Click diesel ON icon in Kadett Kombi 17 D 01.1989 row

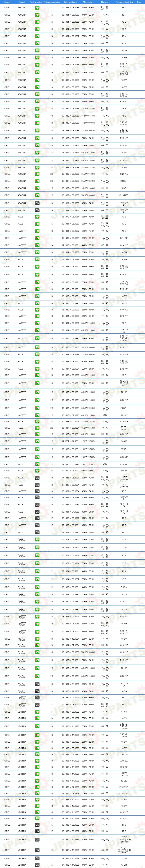click(x=37, y=698)
